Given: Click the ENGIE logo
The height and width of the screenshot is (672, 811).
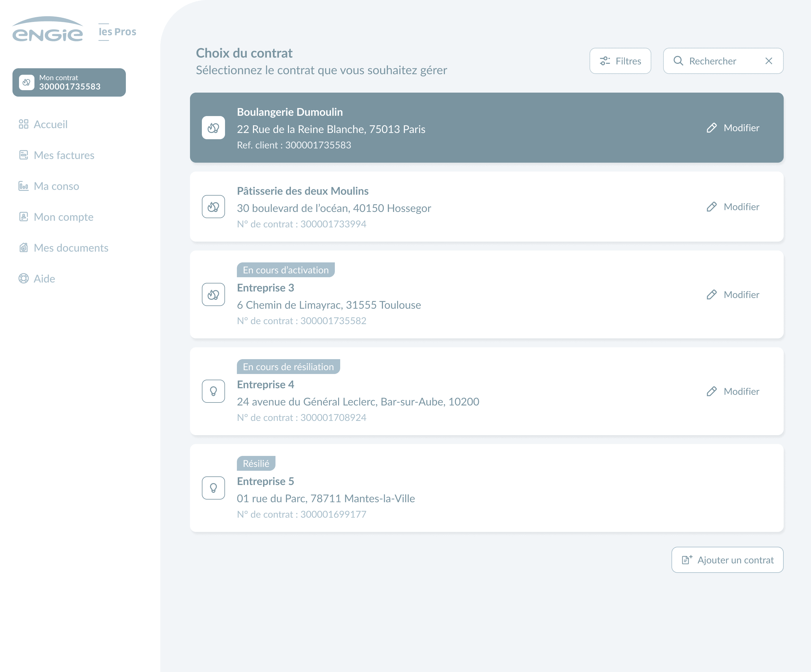Looking at the screenshot, I should coord(47,30).
